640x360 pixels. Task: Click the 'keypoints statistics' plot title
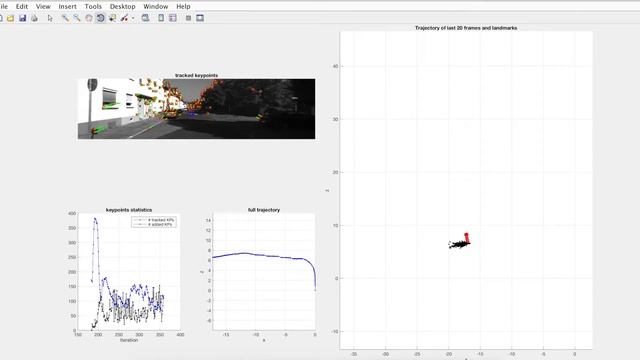(129, 210)
